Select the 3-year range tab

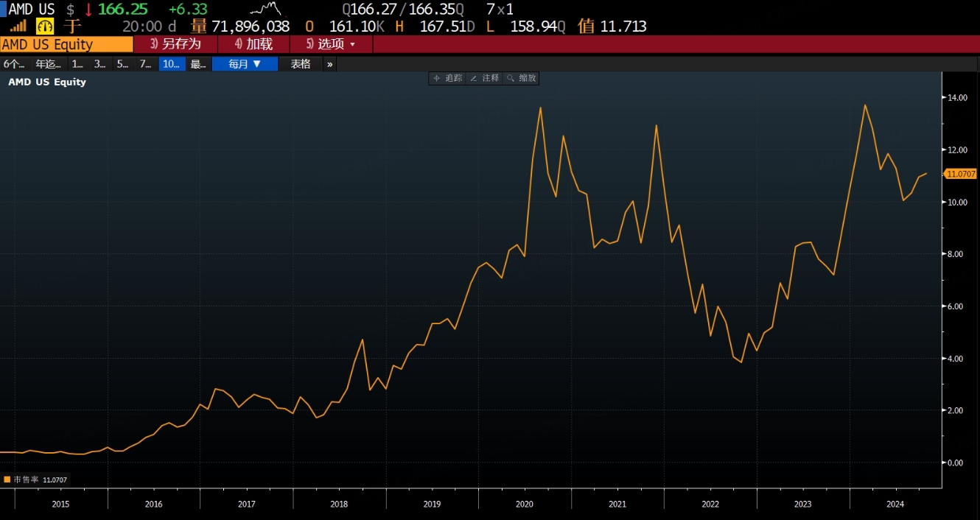tap(100, 64)
